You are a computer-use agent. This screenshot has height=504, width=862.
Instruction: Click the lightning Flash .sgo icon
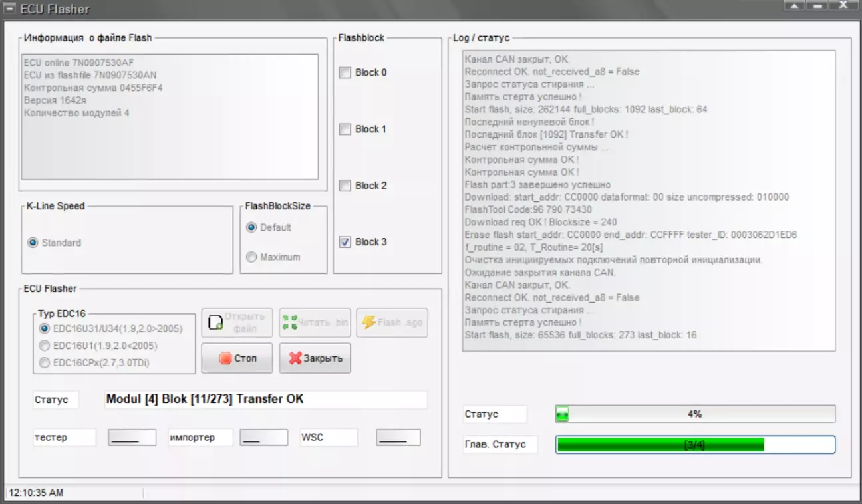[368, 322]
